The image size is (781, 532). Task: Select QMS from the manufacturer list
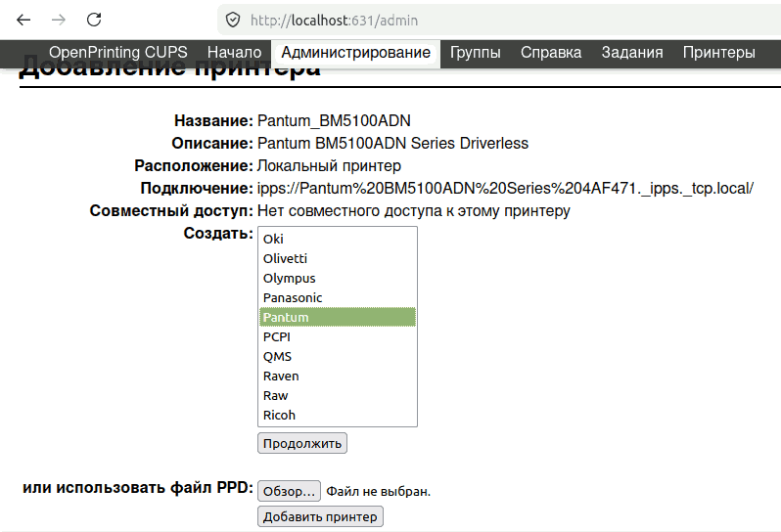[338, 356]
